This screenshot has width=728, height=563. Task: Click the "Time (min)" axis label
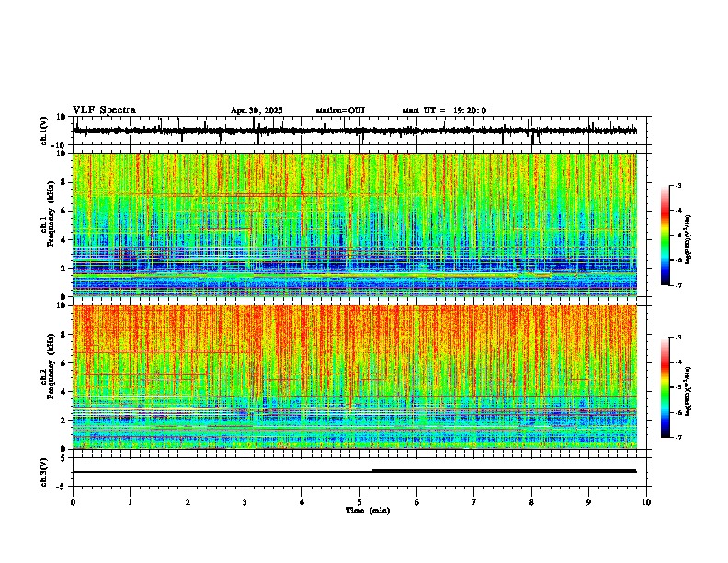click(x=368, y=511)
